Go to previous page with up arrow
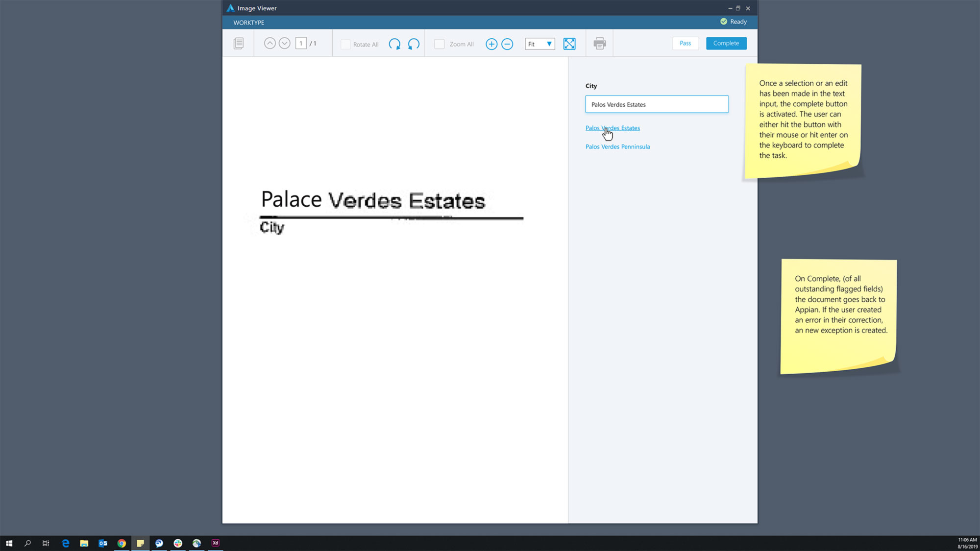 tap(269, 44)
